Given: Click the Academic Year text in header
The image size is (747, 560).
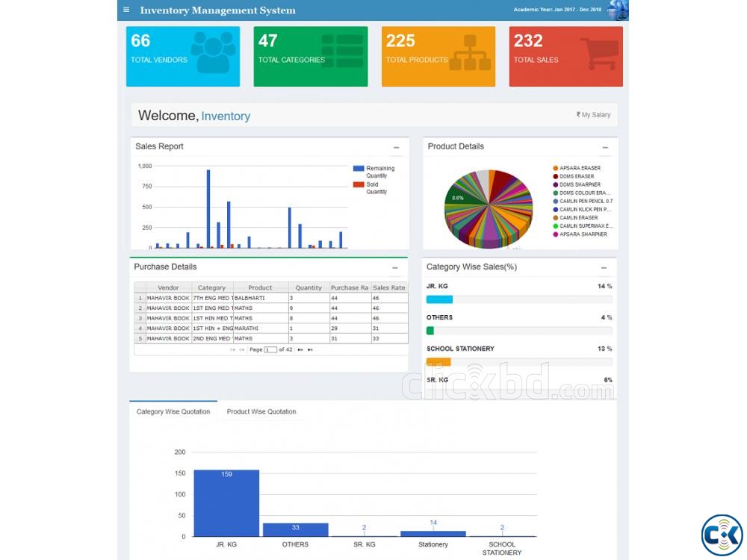Looking at the screenshot, I should pyautogui.click(x=557, y=10).
